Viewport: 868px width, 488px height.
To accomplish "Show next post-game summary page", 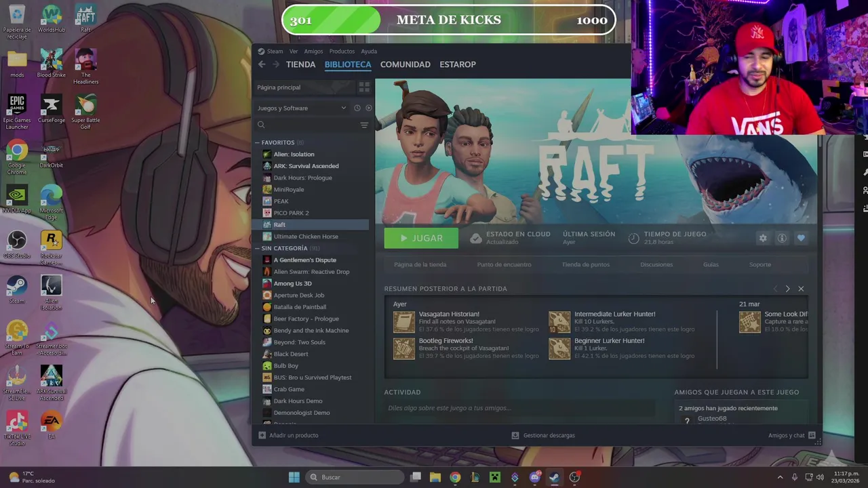I will click(x=787, y=289).
